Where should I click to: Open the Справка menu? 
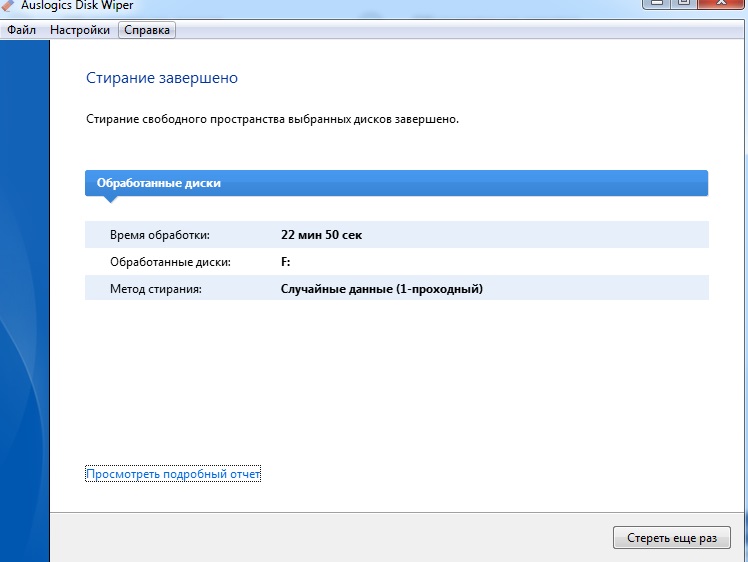[x=147, y=30]
